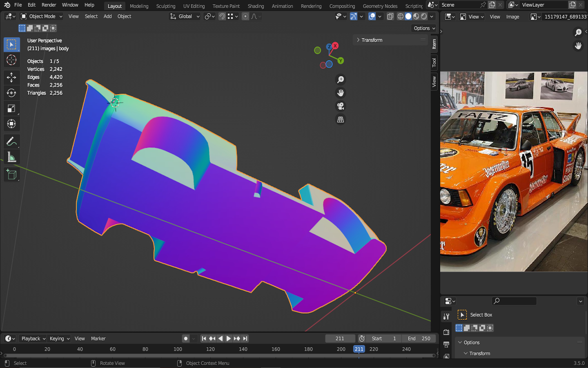The width and height of the screenshot is (588, 368).
Task: Switch to the Shading workspace tab
Action: (256, 6)
